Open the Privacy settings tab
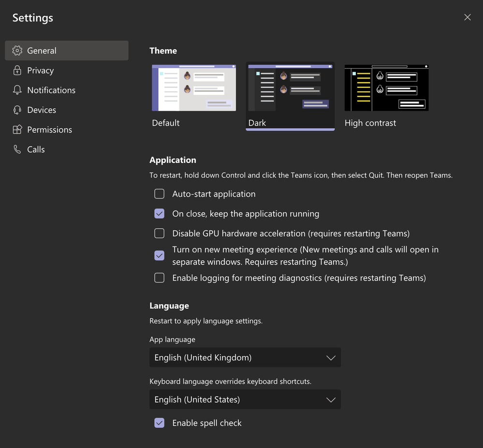The height and width of the screenshot is (448, 483). 41,71
